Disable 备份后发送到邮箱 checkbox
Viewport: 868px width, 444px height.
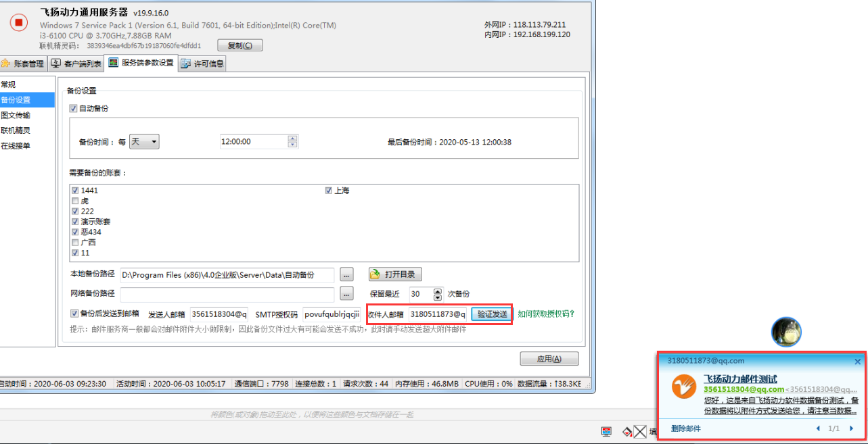pyautogui.click(x=74, y=314)
